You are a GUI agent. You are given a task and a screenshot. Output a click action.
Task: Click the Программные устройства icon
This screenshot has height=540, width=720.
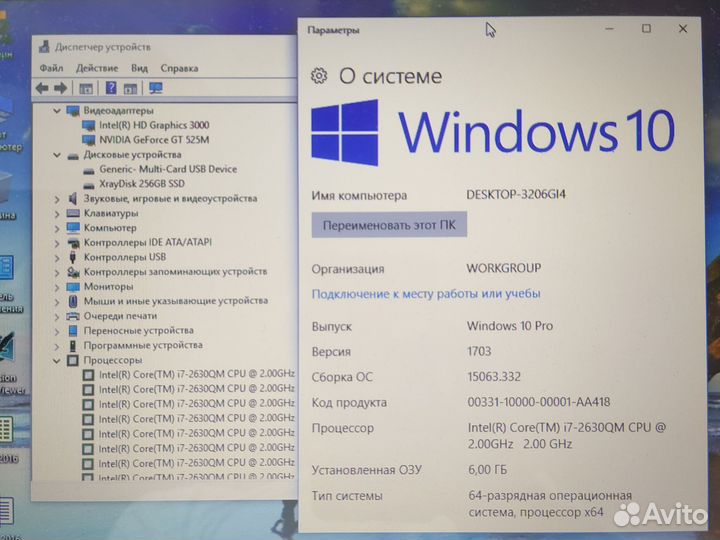tap(73, 346)
